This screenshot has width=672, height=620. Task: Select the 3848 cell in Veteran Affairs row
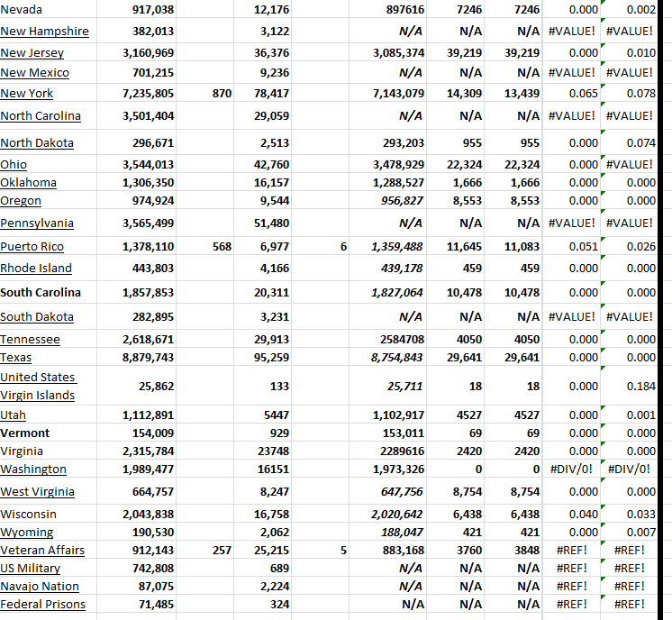513,550
